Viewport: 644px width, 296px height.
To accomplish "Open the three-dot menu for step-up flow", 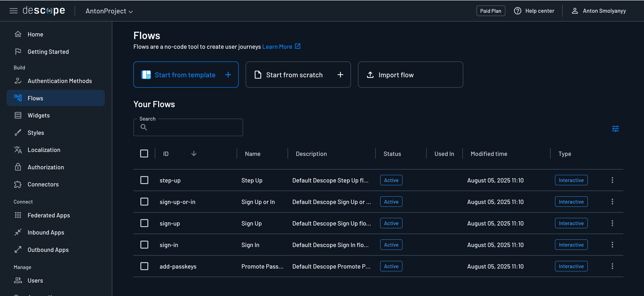I will [612, 180].
